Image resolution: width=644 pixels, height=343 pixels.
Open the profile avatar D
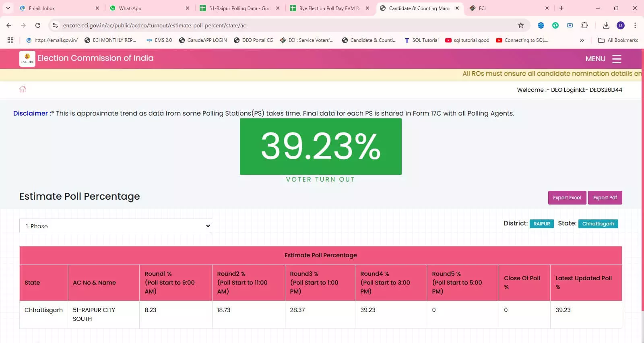[621, 25]
